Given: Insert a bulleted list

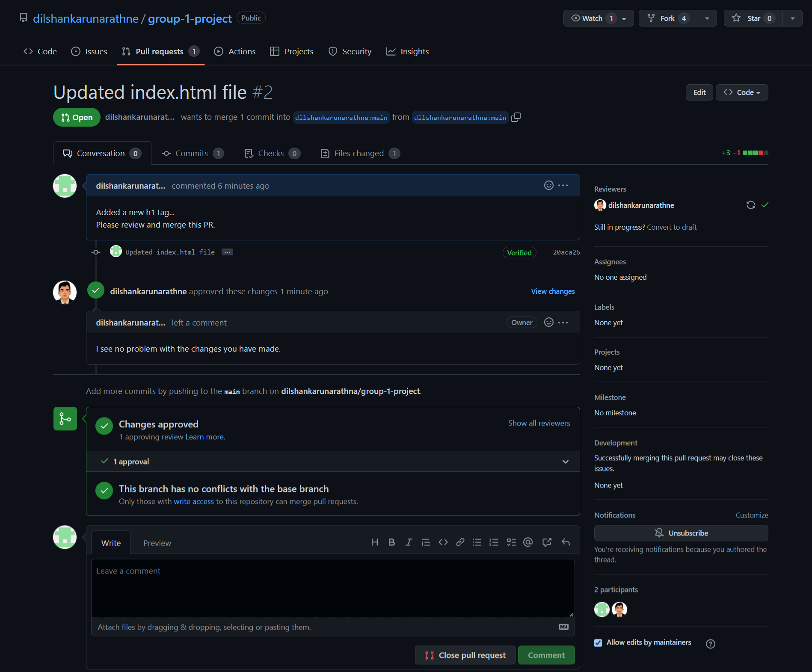Looking at the screenshot, I should coord(477,542).
